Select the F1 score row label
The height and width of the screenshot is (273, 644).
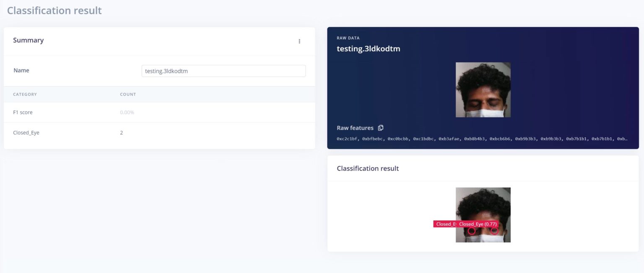click(23, 113)
